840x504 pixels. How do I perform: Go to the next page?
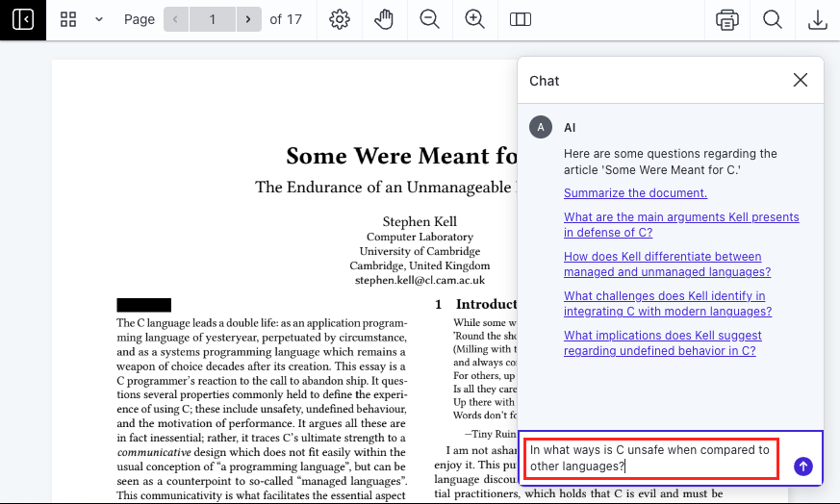pos(249,19)
